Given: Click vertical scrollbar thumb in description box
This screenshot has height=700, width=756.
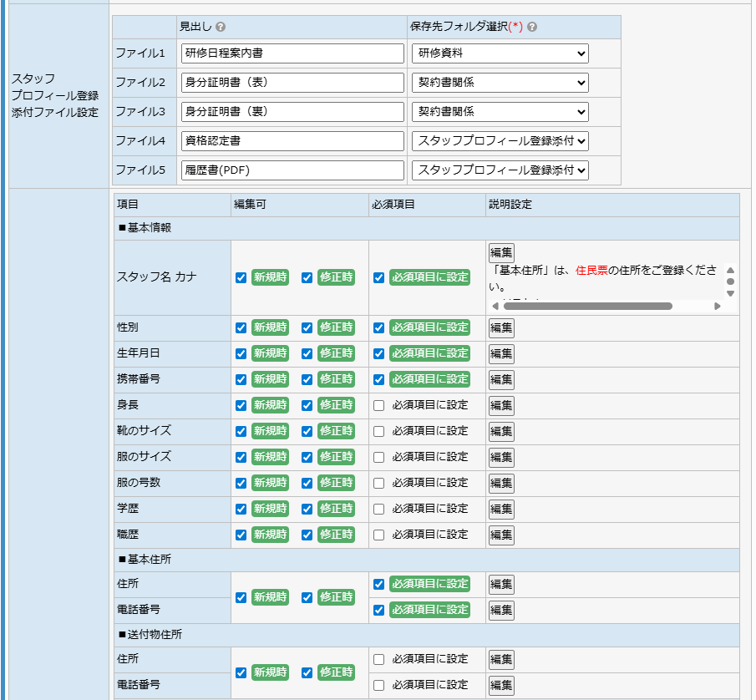Looking at the screenshot, I should pyautogui.click(x=730, y=282).
